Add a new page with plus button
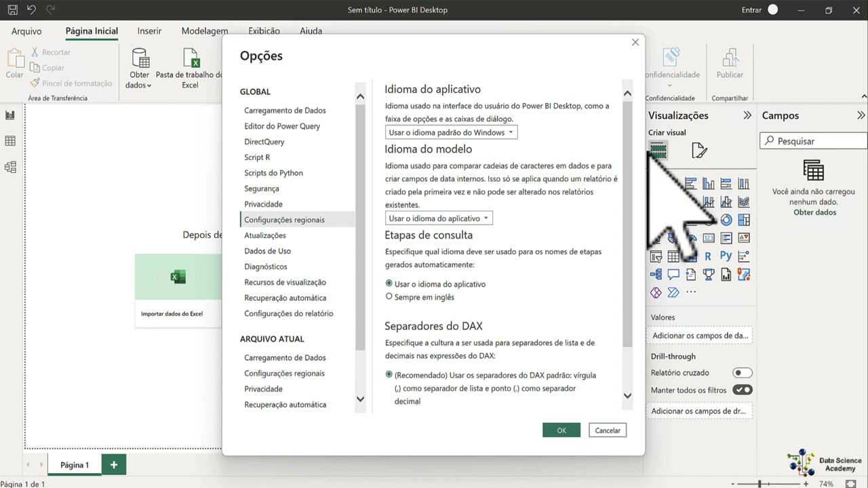The width and height of the screenshot is (868, 488). pos(114,465)
